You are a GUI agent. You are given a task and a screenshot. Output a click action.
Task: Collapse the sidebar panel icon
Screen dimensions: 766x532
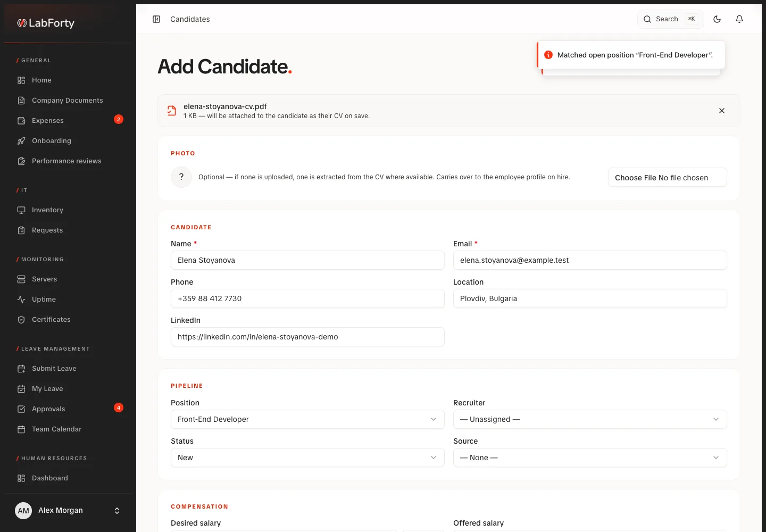(156, 19)
